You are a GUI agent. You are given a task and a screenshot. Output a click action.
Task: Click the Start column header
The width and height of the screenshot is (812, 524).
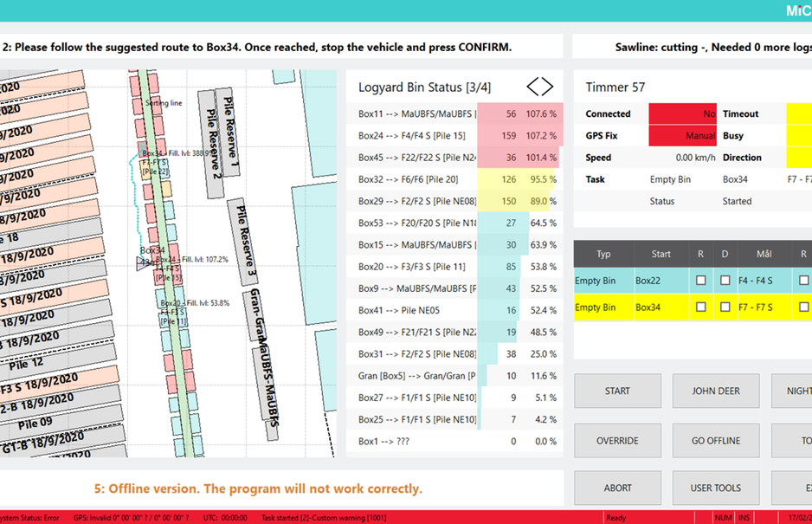661,255
